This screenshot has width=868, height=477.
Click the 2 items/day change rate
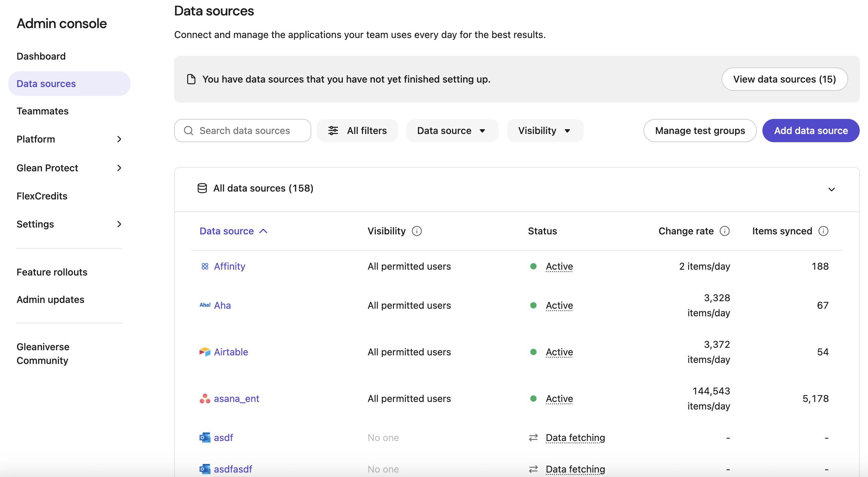pyautogui.click(x=704, y=266)
